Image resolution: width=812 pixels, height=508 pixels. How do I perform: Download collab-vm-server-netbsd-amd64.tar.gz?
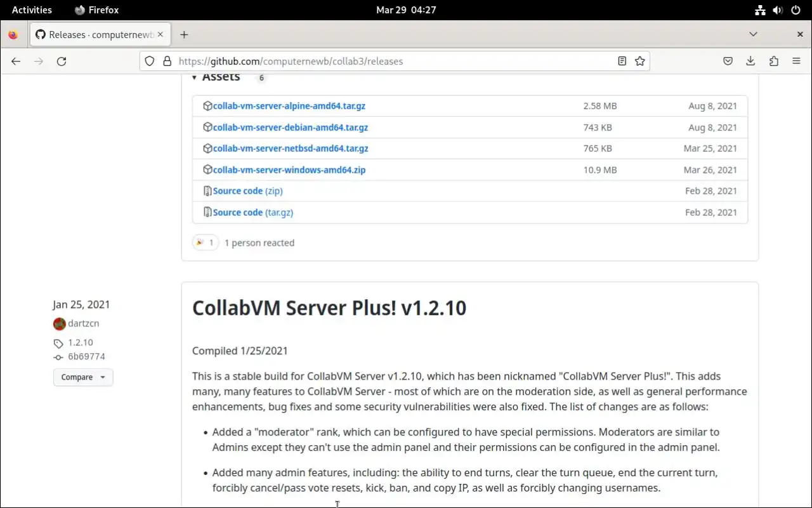[291, 148]
